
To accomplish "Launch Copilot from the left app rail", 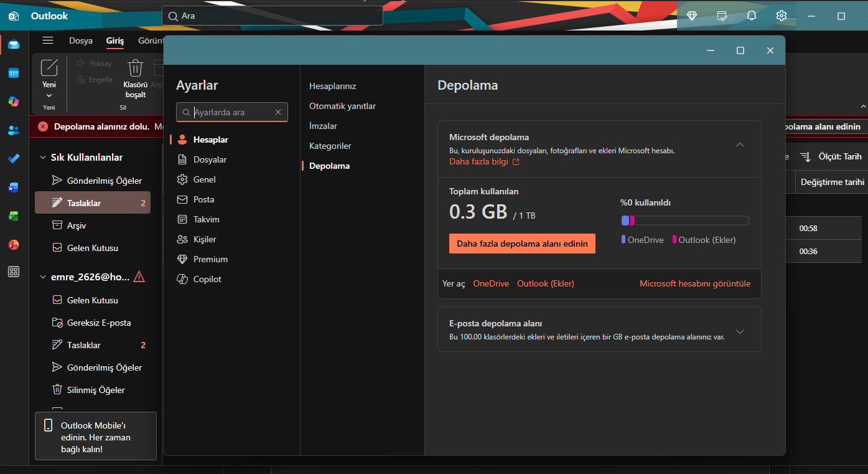I will 14,102.
